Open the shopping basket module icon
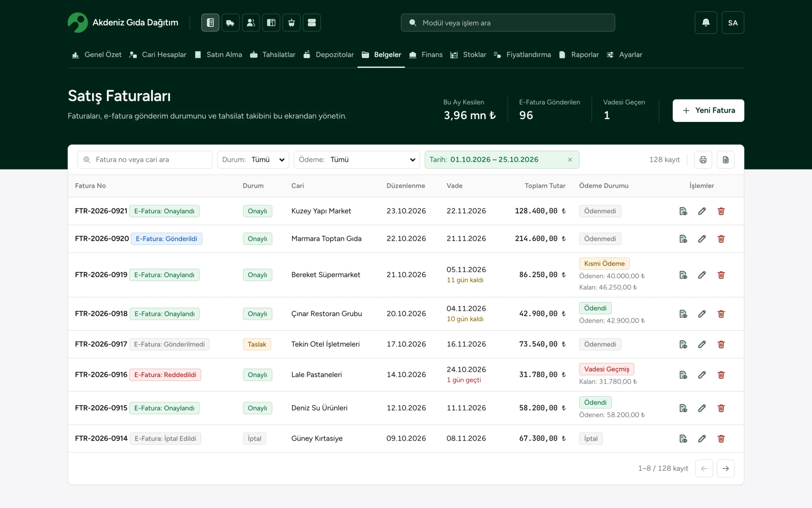Screen dimensions: 812x508 pyautogui.click(x=291, y=23)
